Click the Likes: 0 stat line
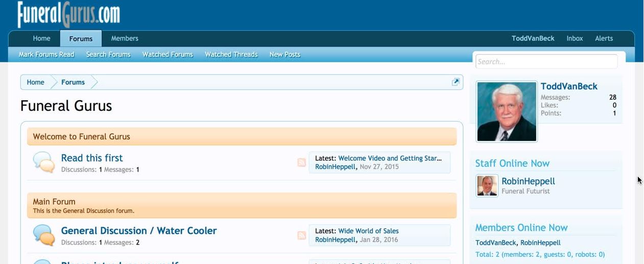 click(x=579, y=105)
